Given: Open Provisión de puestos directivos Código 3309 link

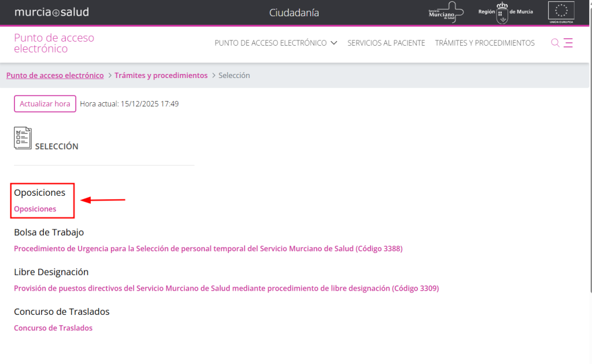Looking at the screenshot, I should [x=226, y=288].
